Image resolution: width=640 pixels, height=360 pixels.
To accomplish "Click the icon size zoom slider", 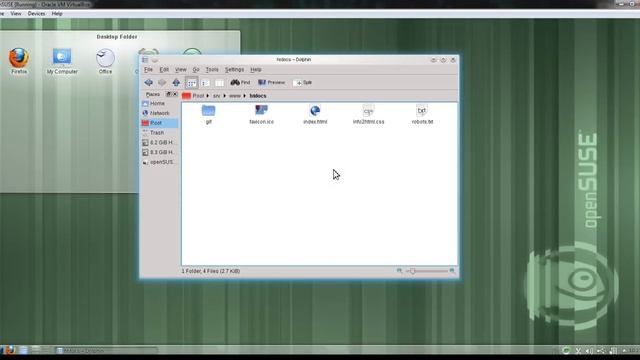I will pyautogui.click(x=427, y=271).
